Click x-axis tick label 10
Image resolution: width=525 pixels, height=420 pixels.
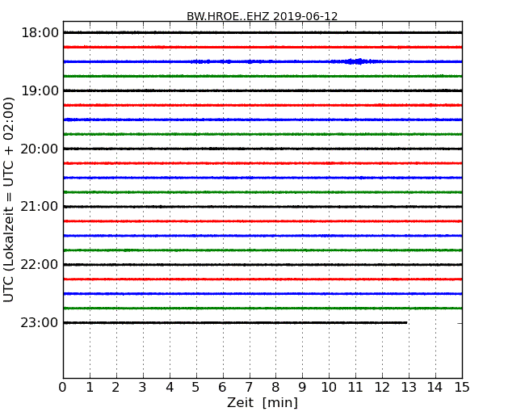click(329, 388)
